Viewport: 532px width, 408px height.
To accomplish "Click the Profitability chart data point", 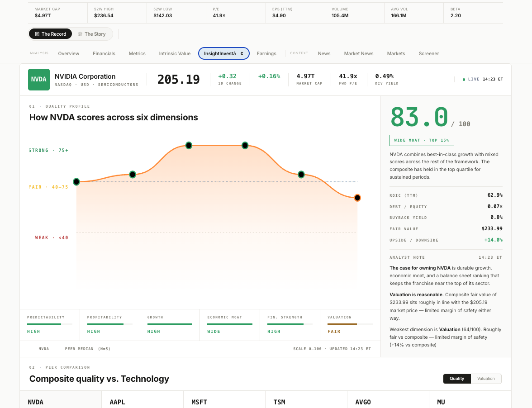I will click(x=133, y=174).
